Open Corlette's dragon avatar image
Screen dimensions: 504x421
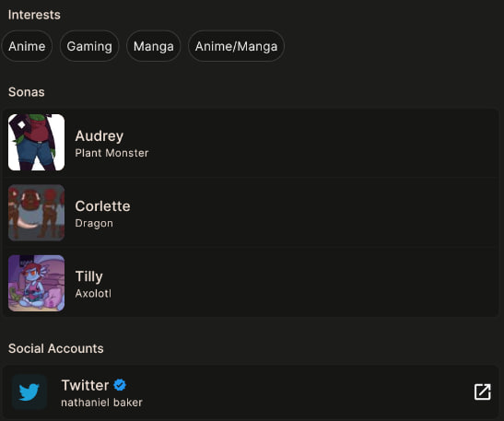coord(36,213)
